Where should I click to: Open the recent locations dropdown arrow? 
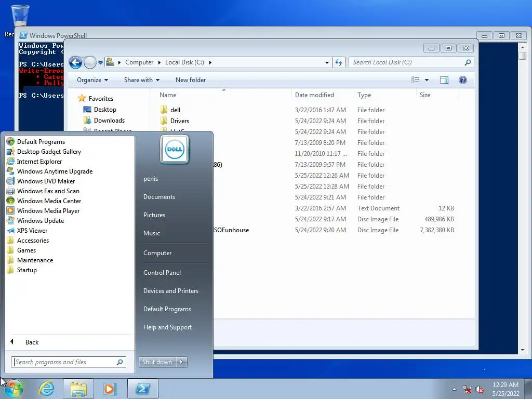pyautogui.click(x=100, y=62)
